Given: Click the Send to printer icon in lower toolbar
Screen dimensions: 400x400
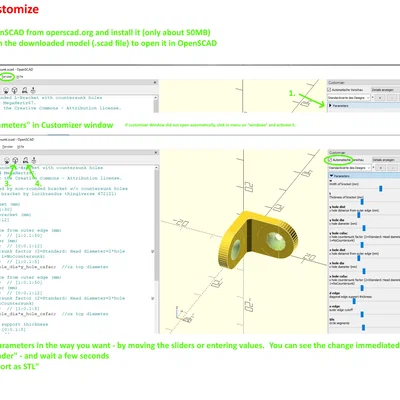Looking at the screenshot, I should pos(34,160).
